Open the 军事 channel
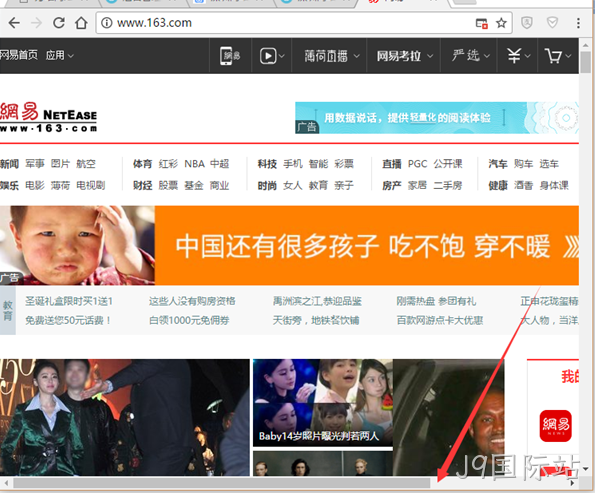595x493 pixels. click(x=35, y=164)
